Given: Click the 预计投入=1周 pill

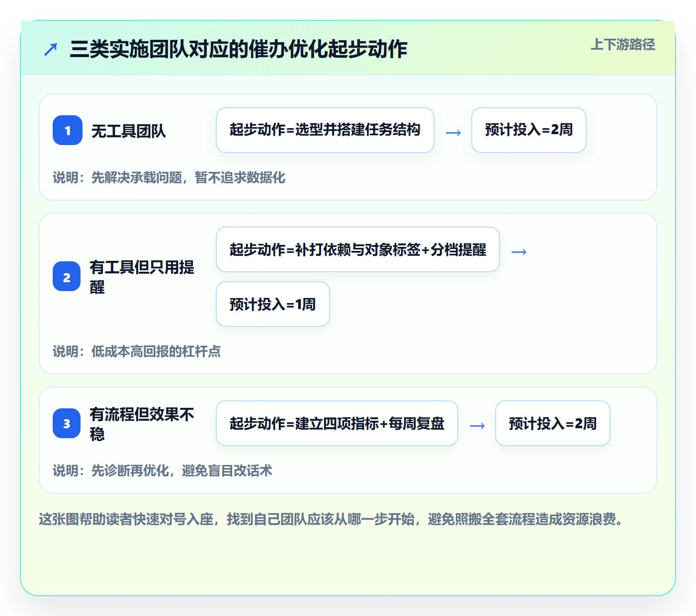Looking at the screenshot, I should click(x=273, y=304).
